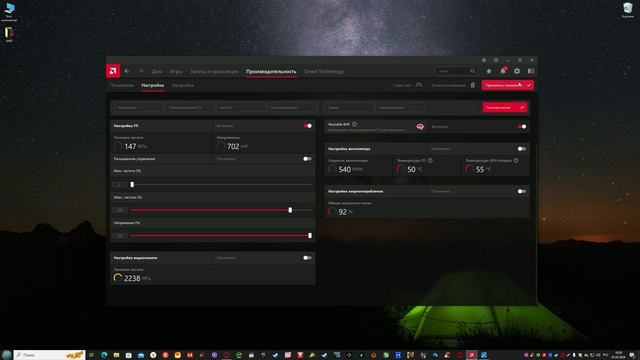Click the minimum frequency slider handle
Image resolution: width=640 pixels, height=360 pixels.
[132, 185]
